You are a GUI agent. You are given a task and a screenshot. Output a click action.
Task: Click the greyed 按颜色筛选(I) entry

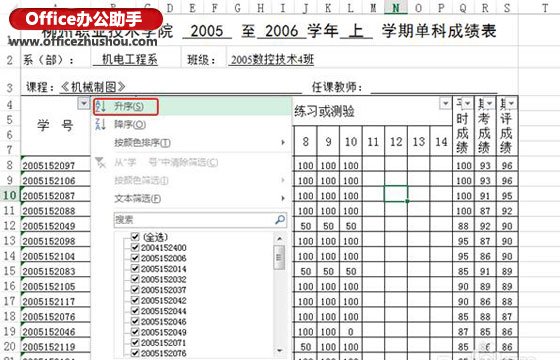192,180
